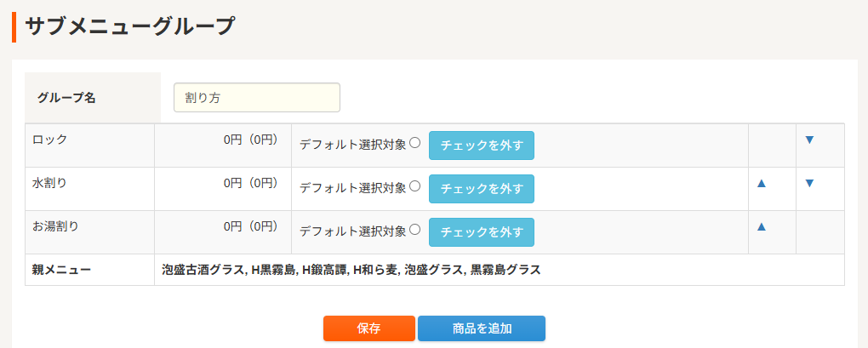Click the お湯割り item name cell

click(54, 226)
